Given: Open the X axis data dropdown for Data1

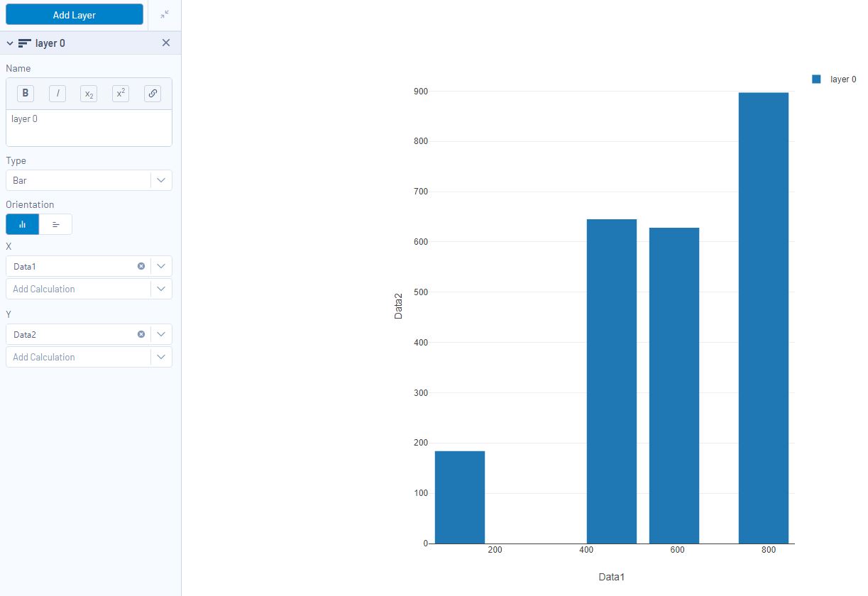Looking at the screenshot, I should 161,266.
